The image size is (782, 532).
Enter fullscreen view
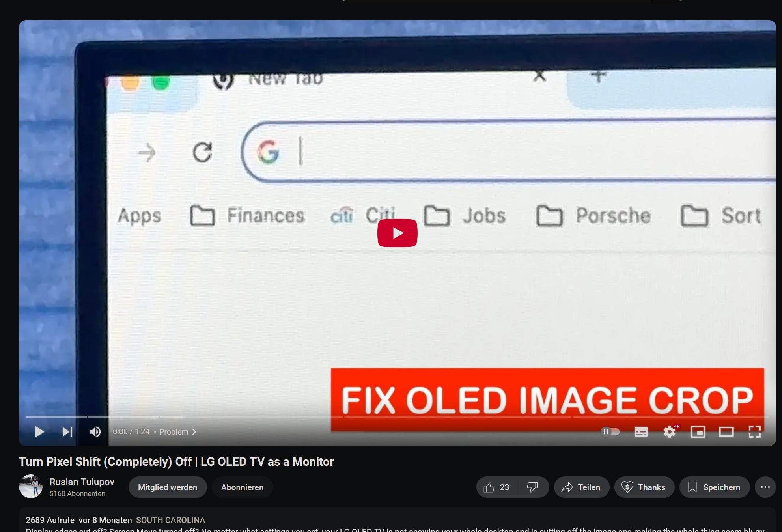(x=755, y=432)
